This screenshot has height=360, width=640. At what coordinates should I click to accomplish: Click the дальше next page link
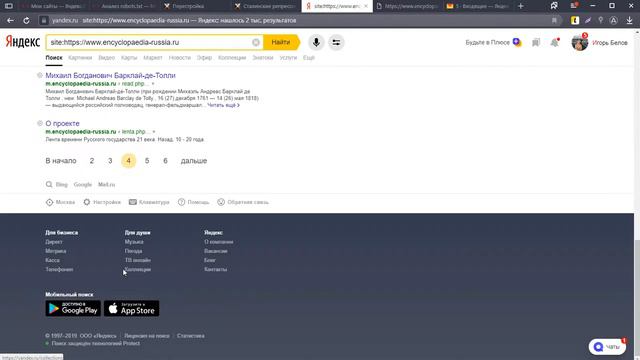(x=194, y=161)
